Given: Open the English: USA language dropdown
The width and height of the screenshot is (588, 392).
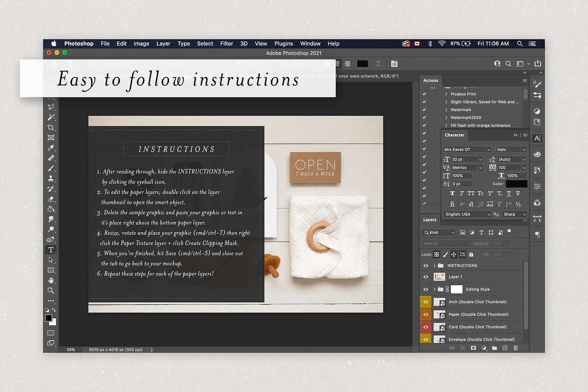Looking at the screenshot, I should pyautogui.click(x=467, y=214).
